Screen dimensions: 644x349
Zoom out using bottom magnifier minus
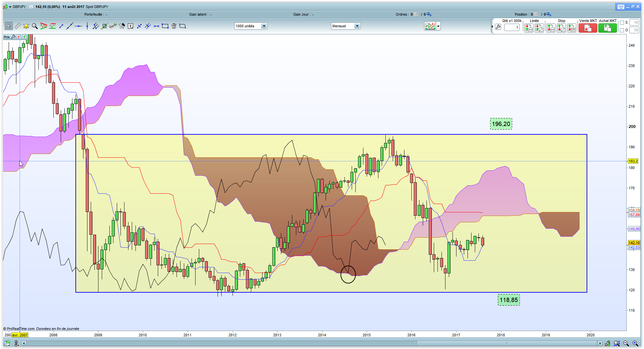[x=626, y=343]
